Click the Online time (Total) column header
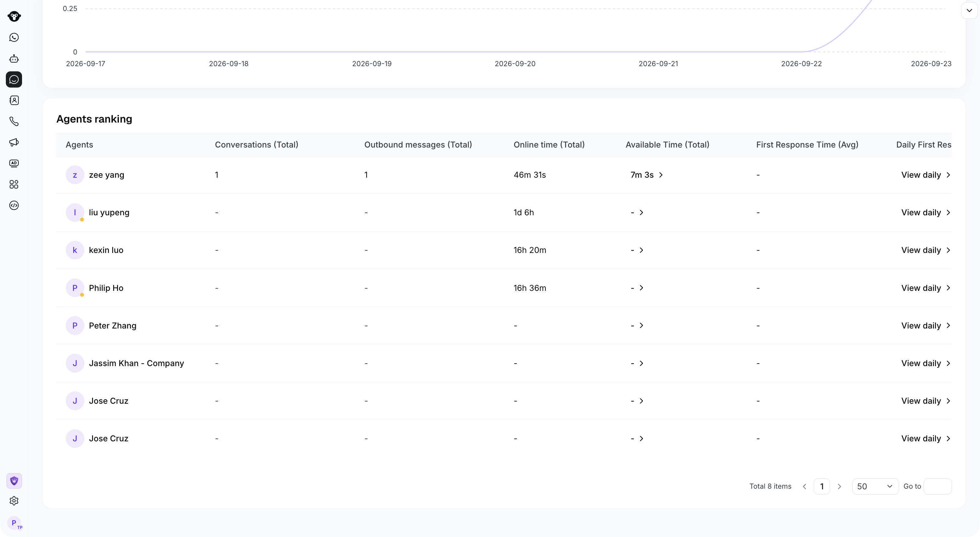 pos(549,145)
